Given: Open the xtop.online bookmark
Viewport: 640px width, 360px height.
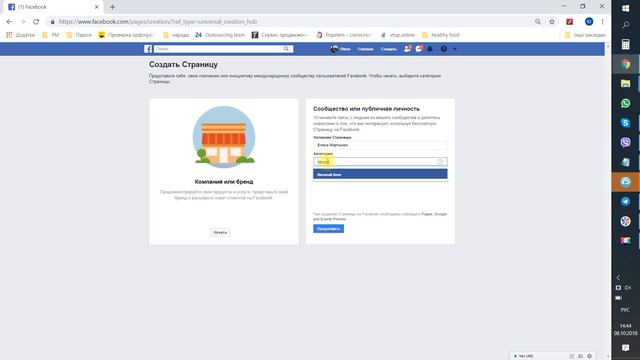Looking at the screenshot, I should click(x=398, y=35).
